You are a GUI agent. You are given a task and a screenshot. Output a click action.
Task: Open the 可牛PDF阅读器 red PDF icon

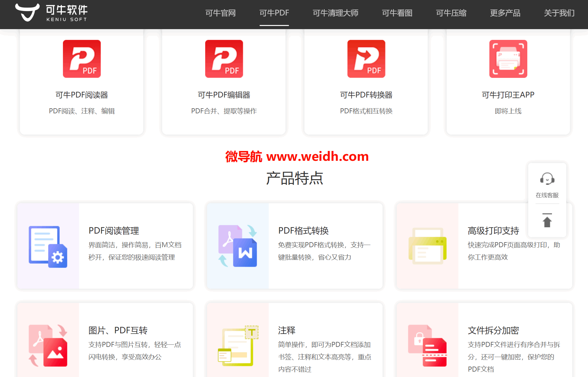tap(82, 59)
